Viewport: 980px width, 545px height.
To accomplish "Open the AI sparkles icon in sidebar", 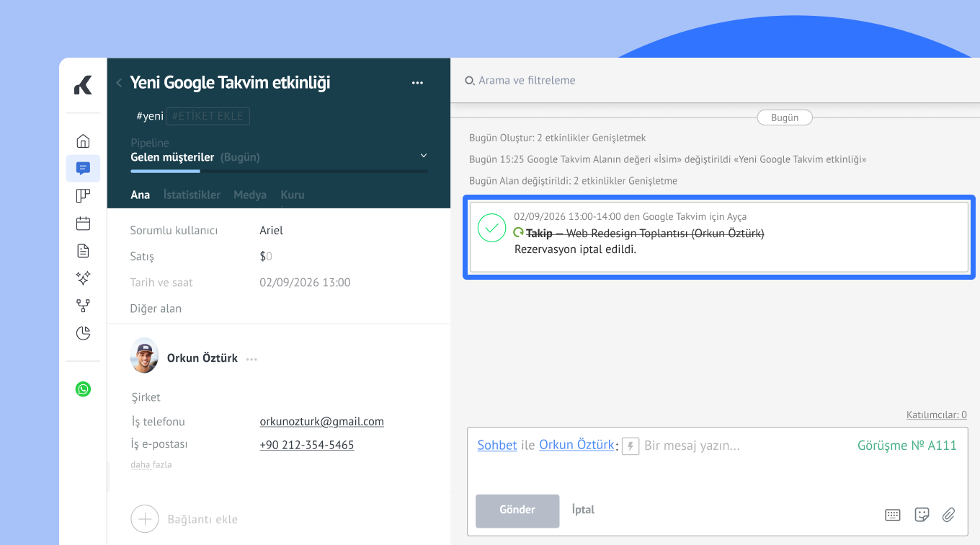I will pos(83,278).
